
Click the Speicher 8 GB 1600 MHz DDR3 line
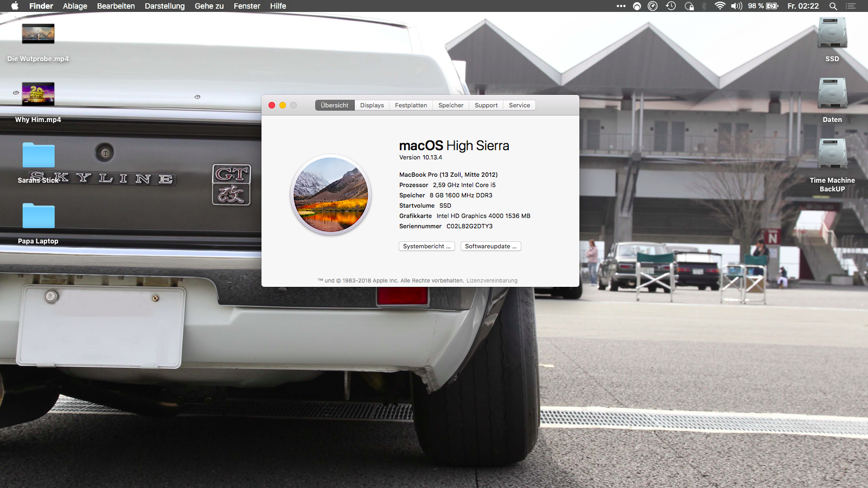pos(446,195)
